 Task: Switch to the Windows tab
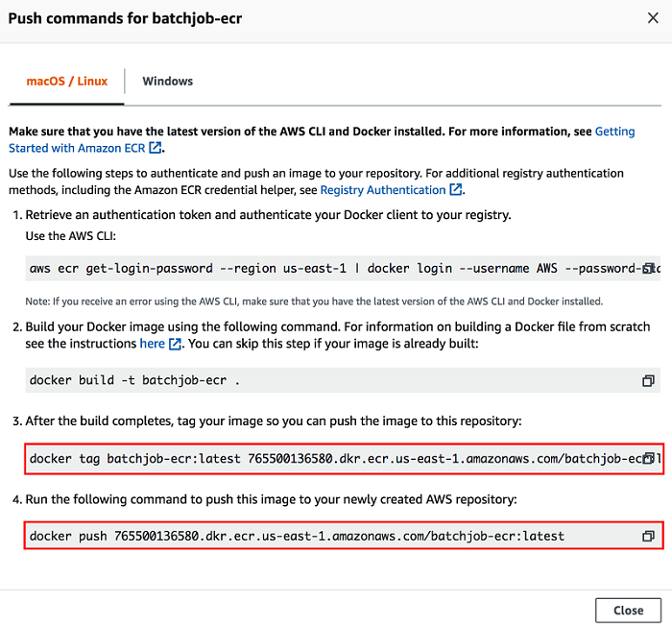pyautogui.click(x=168, y=82)
